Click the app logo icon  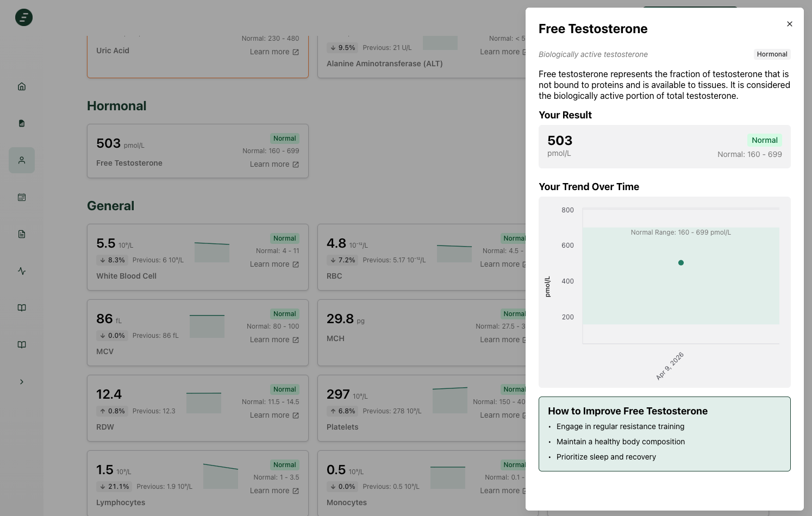pyautogui.click(x=24, y=17)
